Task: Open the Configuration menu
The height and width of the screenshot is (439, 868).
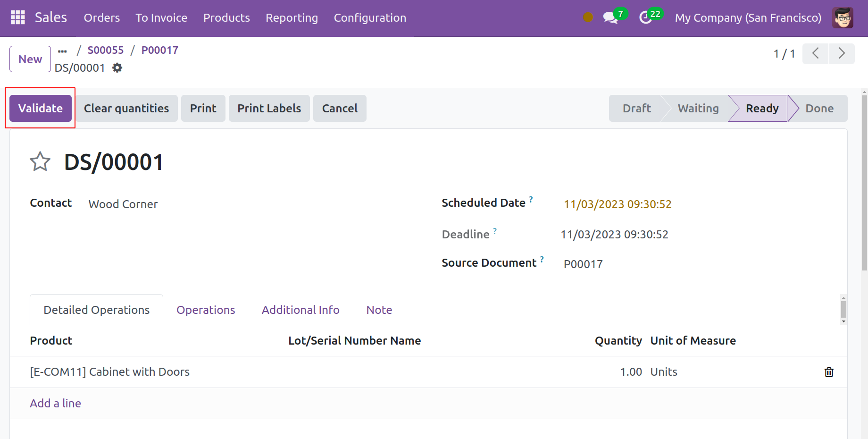Action: tap(370, 18)
